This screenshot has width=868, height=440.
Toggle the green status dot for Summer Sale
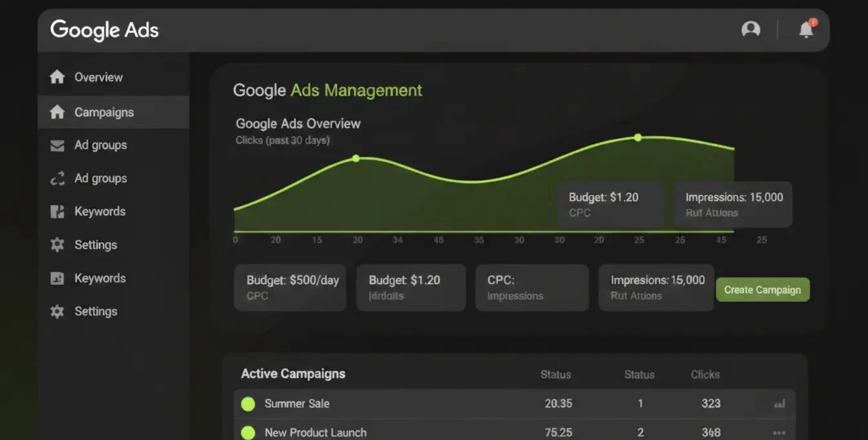tap(248, 403)
